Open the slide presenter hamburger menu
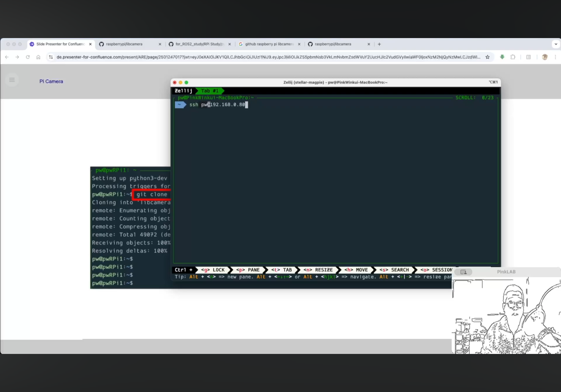The width and height of the screenshot is (561, 392). coord(12,80)
